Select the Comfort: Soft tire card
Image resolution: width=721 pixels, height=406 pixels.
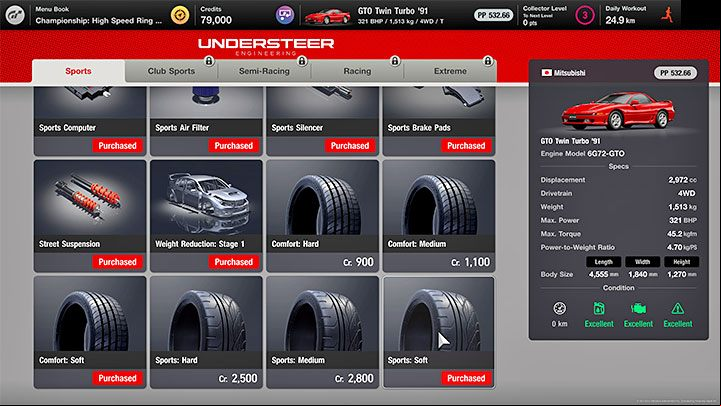(90, 332)
